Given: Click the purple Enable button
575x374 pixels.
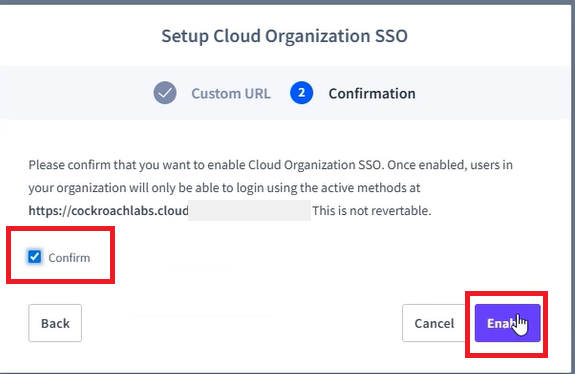Looking at the screenshot, I should tap(508, 323).
